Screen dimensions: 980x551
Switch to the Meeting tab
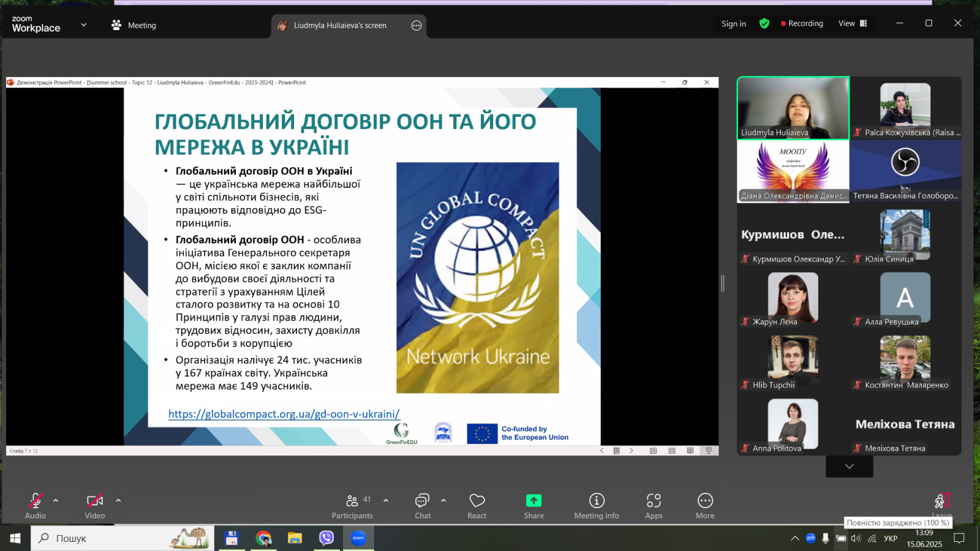point(134,25)
